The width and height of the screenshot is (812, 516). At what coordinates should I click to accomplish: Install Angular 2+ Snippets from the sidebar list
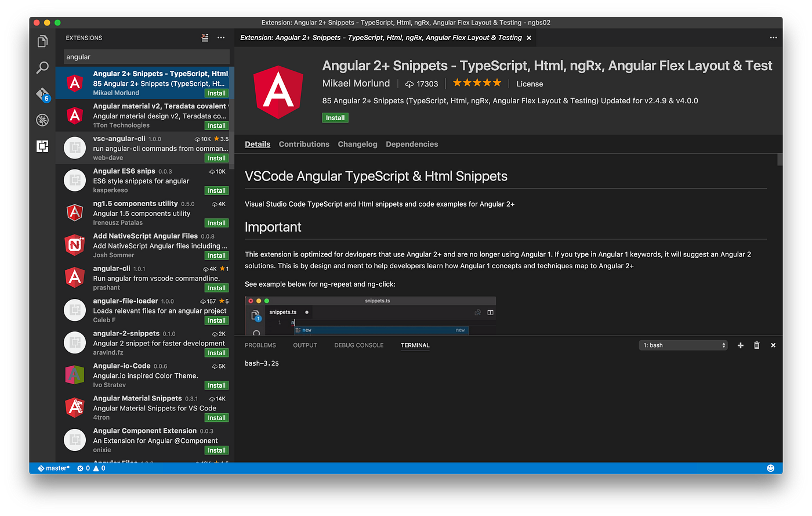[216, 93]
